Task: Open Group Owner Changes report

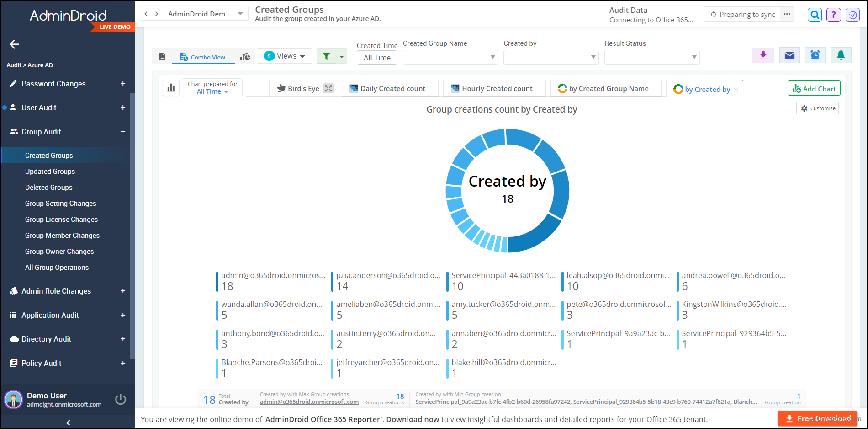Action: (59, 252)
